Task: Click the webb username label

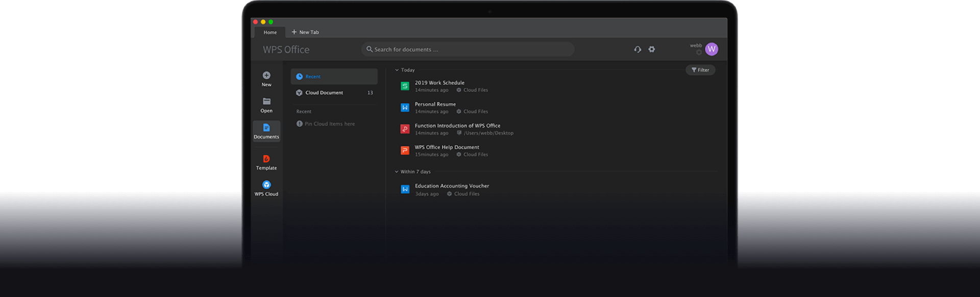Action: point(696,45)
